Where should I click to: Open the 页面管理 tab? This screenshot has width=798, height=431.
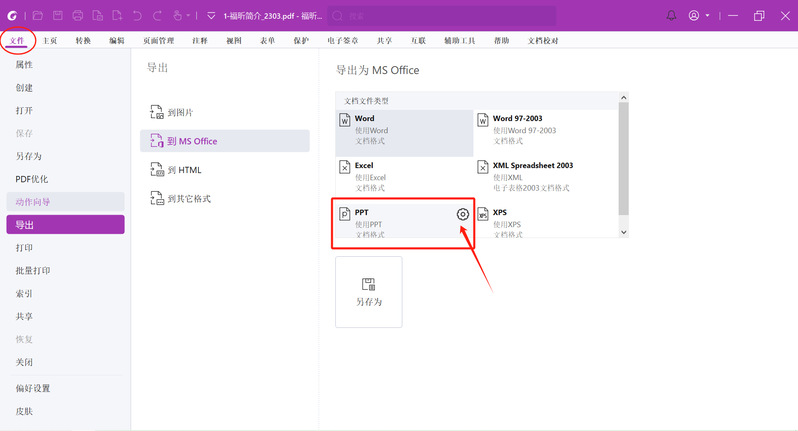tap(158, 41)
